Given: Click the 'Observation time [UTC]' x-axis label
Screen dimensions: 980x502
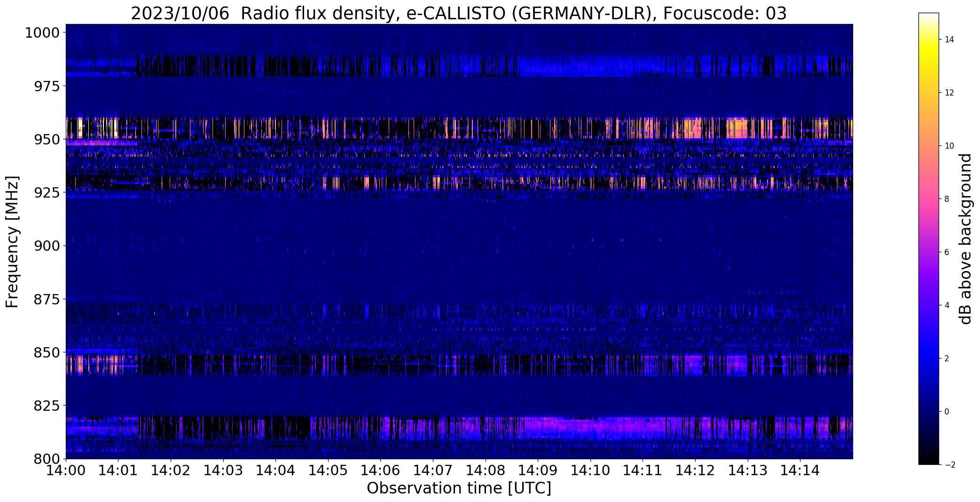Looking at the screenshot, I should 459,488.
